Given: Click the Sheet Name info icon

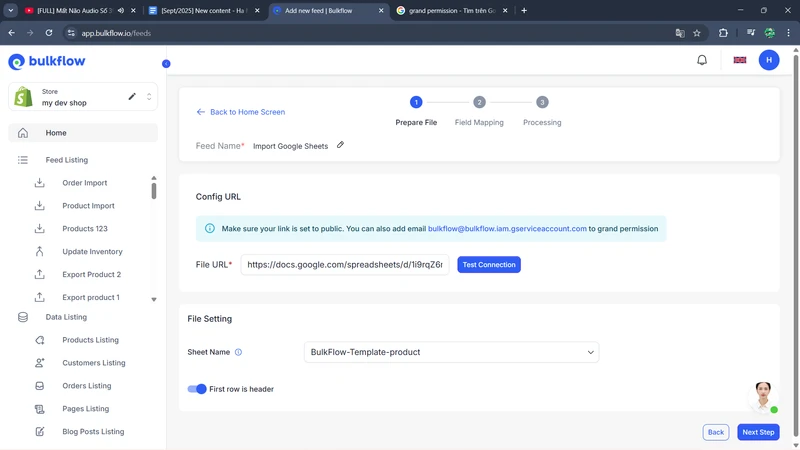Looking at the screenshot, I should click(238, 352).
